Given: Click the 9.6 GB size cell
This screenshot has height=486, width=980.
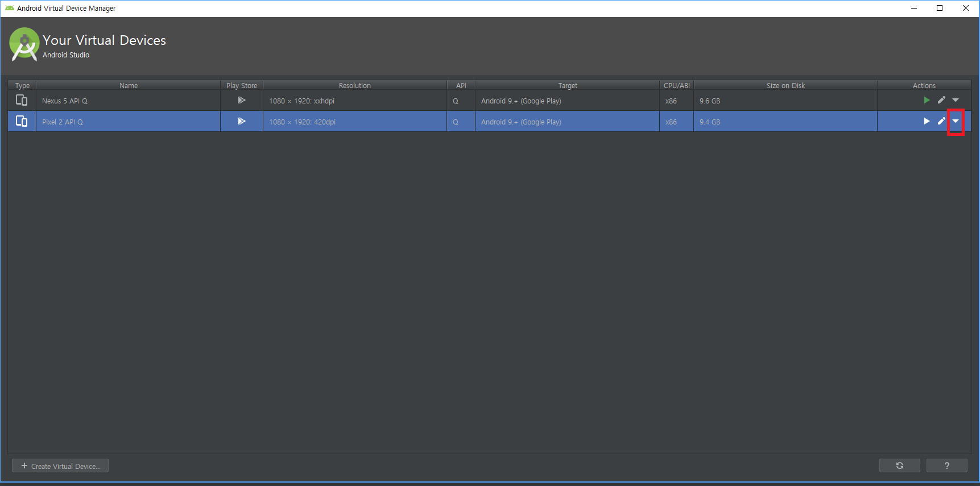Looking at the screenshot, I should (785, 101).
